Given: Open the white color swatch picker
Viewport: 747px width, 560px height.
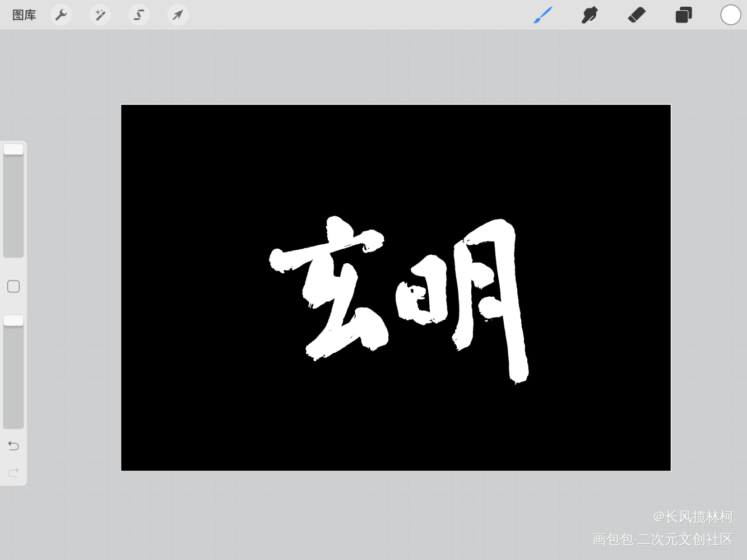Looking at the screenshot, I should click(x=730, y=15).
